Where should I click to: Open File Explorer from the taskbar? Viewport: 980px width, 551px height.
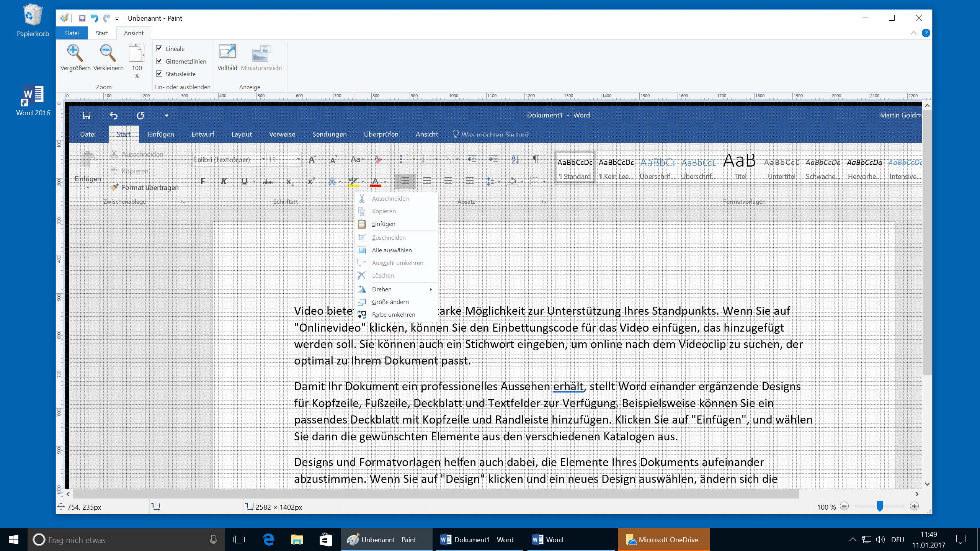click(x=297, y=540)
